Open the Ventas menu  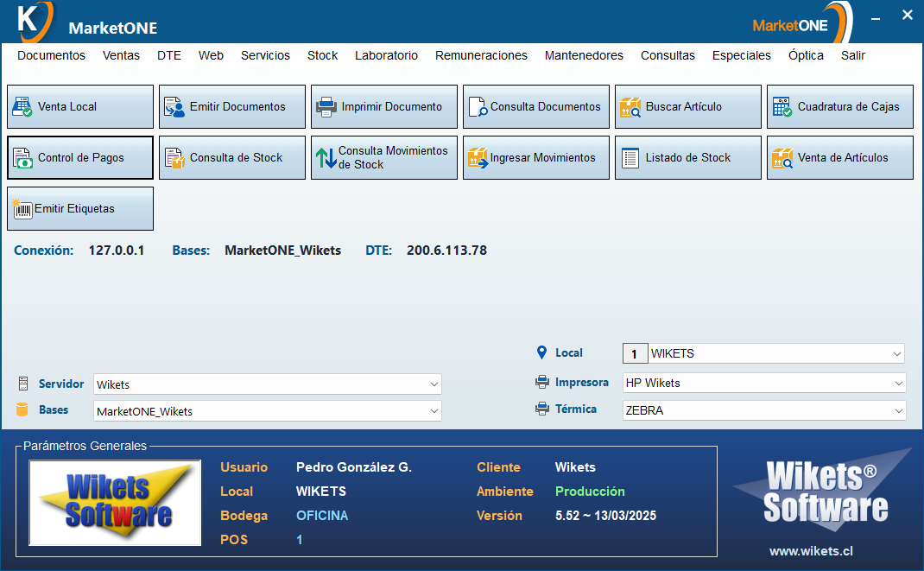point(121,55)
